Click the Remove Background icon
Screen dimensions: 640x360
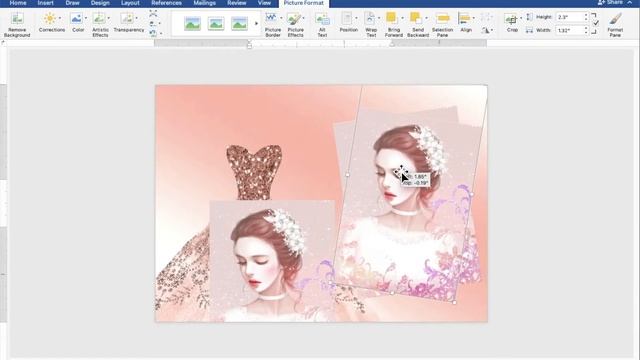click(17, 19)
